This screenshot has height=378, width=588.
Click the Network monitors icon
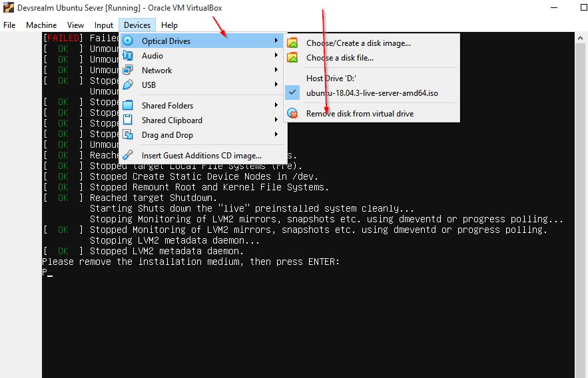pos(128,70)
